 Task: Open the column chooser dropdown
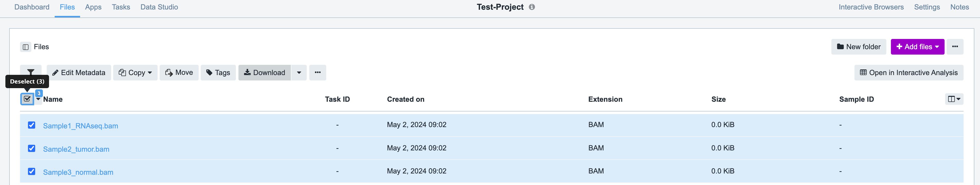tap(954, 99)
